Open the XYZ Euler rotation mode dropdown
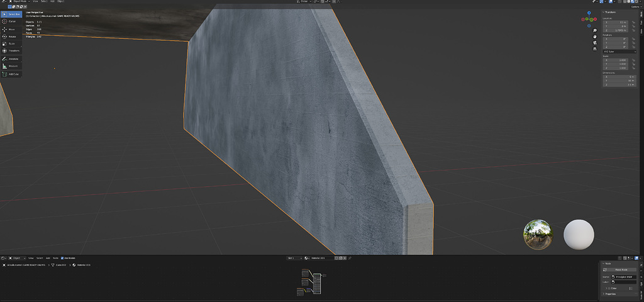This screenshot has height=302, width=644. [x=619, y=52]
